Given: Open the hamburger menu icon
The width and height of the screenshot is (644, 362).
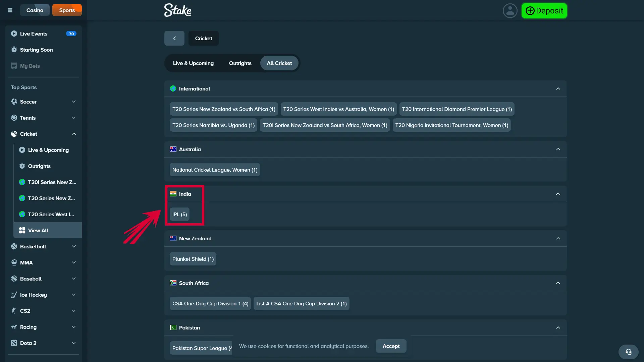Looking at the screenshot, I should click(x=10, y=10).
